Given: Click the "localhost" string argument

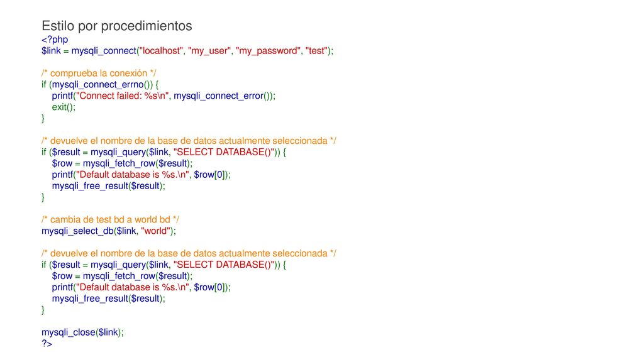Looking at the screenshot, I should tap(162, 51).
